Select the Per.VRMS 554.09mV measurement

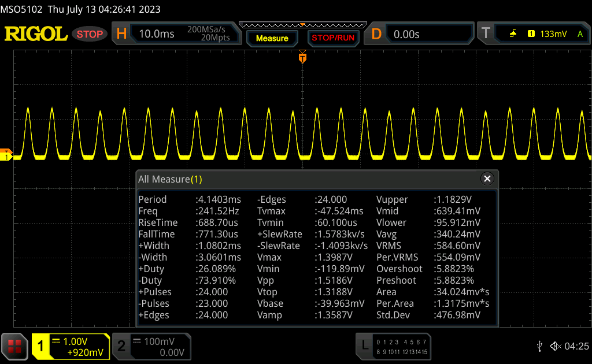coord(428,257)
